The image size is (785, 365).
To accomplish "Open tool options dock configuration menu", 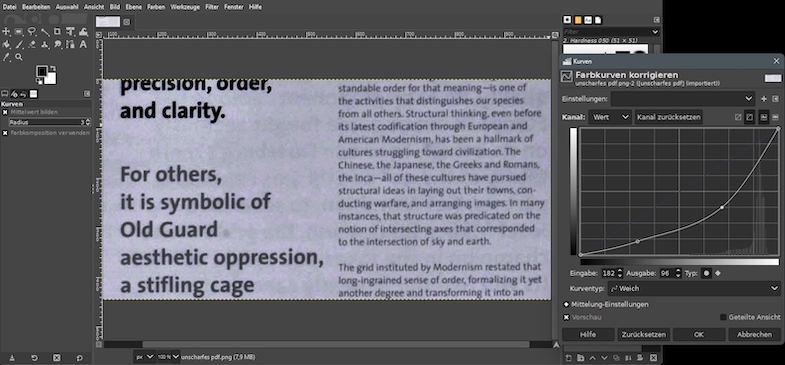I will pos(87,94).
